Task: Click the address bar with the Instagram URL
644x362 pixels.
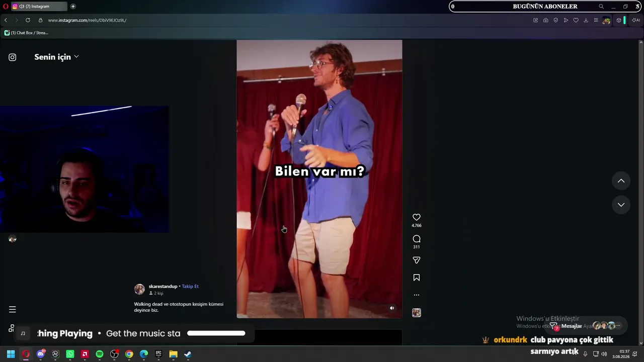Action: (x=87, y=20)
